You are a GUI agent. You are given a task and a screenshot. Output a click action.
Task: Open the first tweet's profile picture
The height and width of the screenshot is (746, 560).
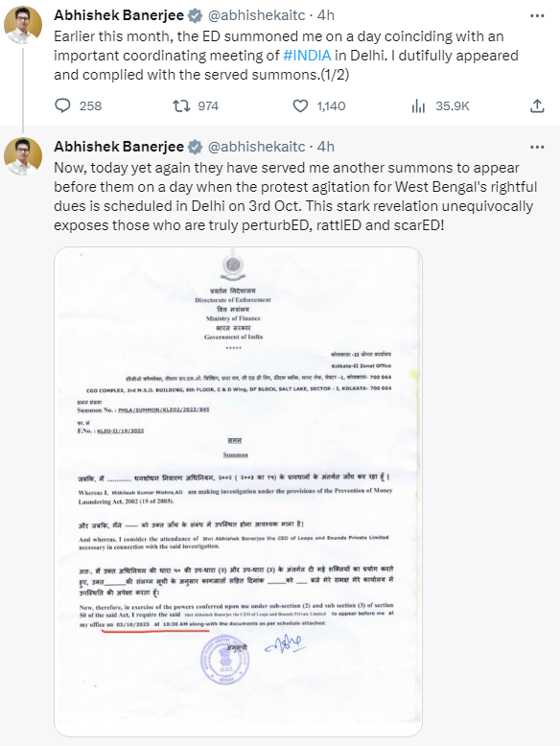point(23,25)
